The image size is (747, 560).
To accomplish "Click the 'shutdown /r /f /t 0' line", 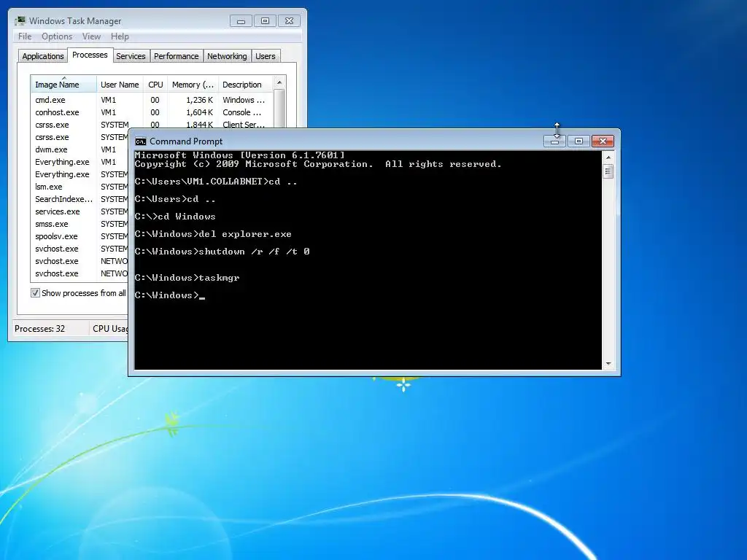I will pyautogui.click(x=222, y=252).
